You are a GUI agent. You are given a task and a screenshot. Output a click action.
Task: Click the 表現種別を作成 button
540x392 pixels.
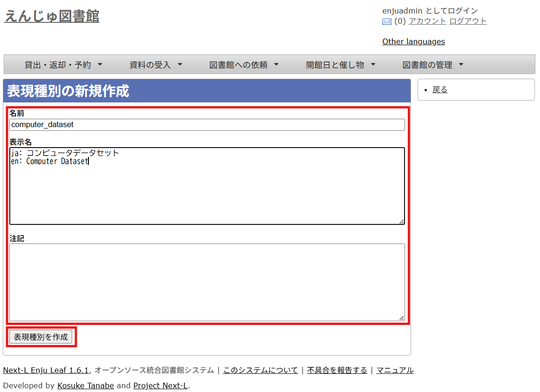(x=40, y=337)
